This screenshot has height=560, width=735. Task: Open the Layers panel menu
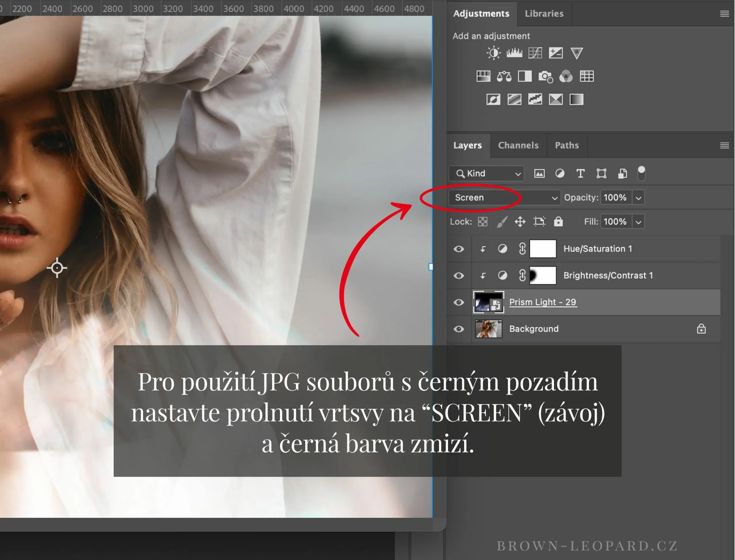(x=724, y=145)
